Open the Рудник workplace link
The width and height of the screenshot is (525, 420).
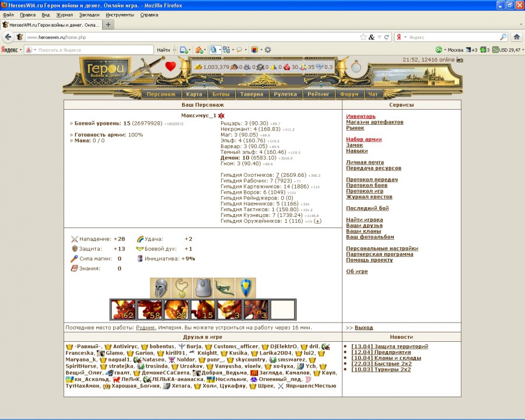click(145, 328)
